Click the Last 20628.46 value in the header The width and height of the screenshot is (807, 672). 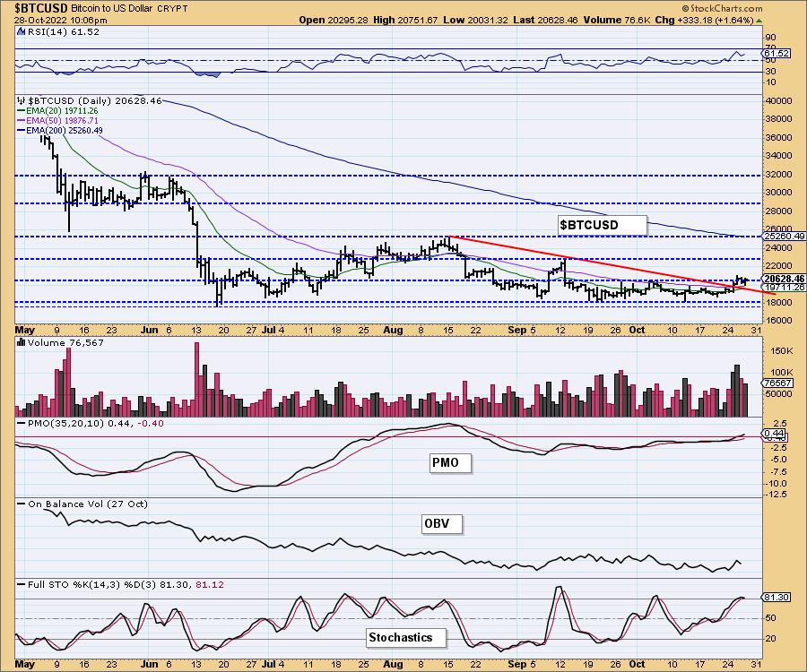coord(545,20)
